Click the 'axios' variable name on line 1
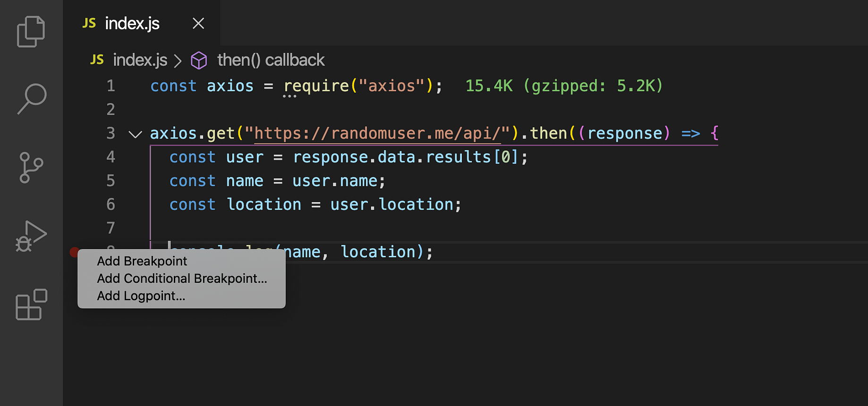This screenshot has width=868, height=406. coord(230,86)
